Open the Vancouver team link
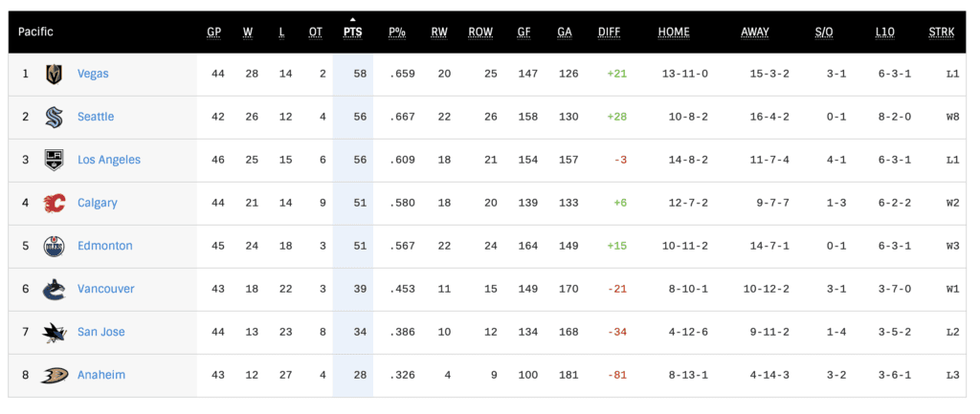 click(106, 289)
